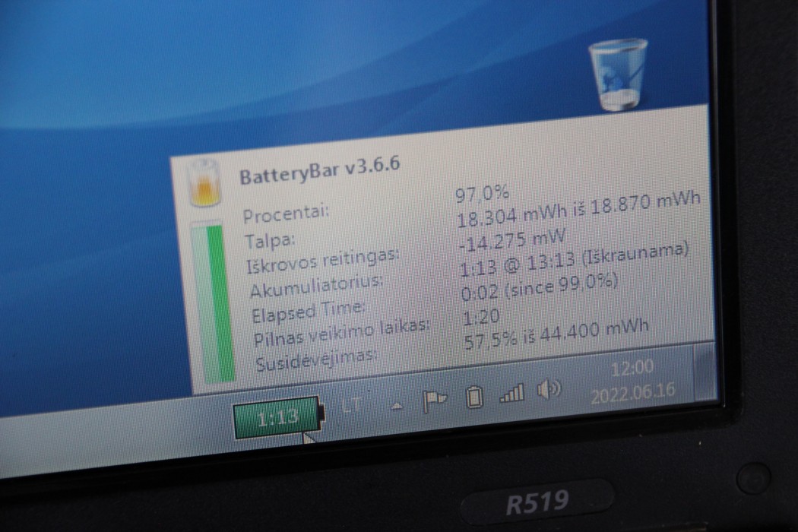Click the 2022.06.16 date in tray
This screenshot has width=798, height=532.
(632, 393)
